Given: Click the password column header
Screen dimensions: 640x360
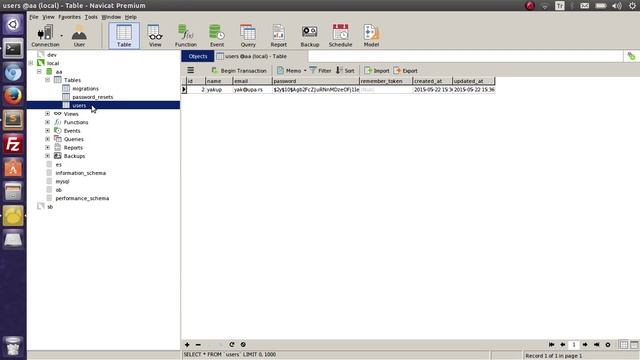Looking at the screenshot, I should pos(316,81).
